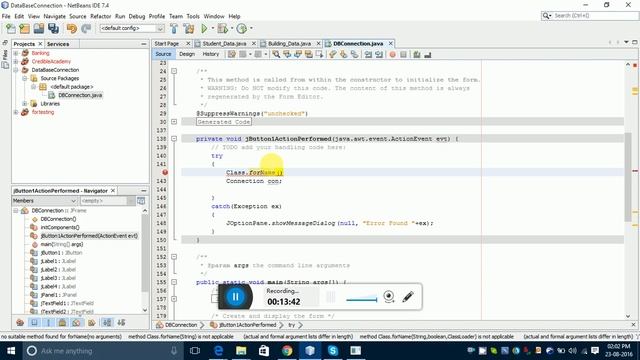The height and width of the screenshot is (360, 640).
Task: Click the Cortana Ask me anything box
Action: pyautogui.click(x=102, y=351)
